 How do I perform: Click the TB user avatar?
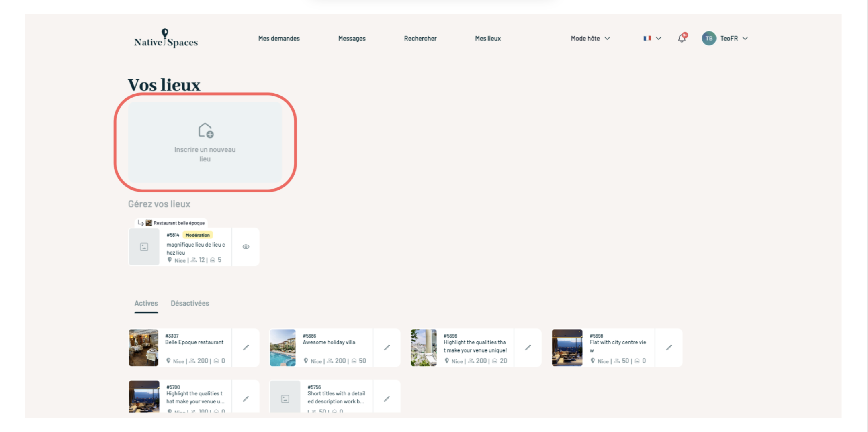click(x=709, y=39)
